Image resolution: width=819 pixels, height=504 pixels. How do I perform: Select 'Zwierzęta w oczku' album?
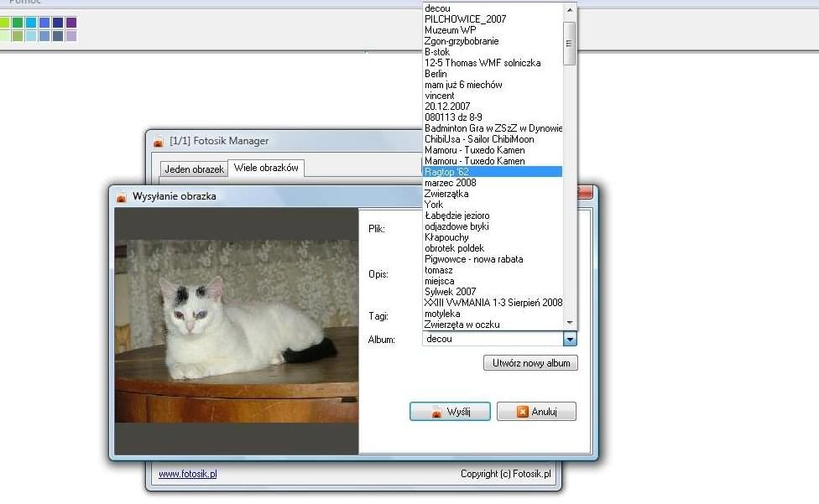click(x=492, y=325)
